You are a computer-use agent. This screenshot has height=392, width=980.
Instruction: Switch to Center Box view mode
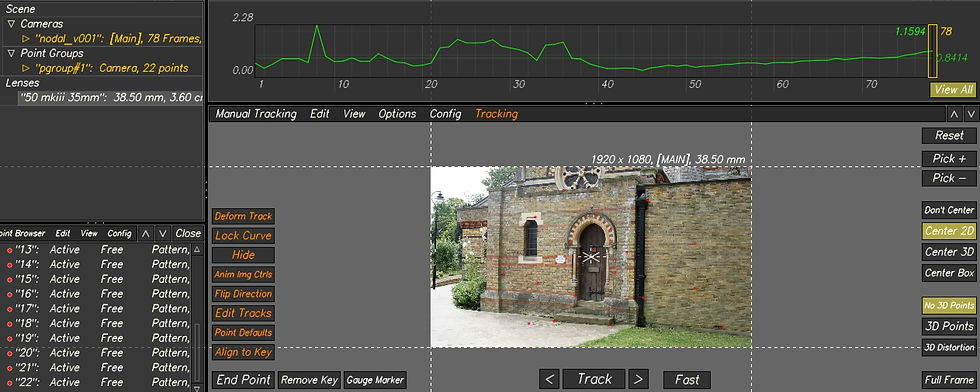949,273
